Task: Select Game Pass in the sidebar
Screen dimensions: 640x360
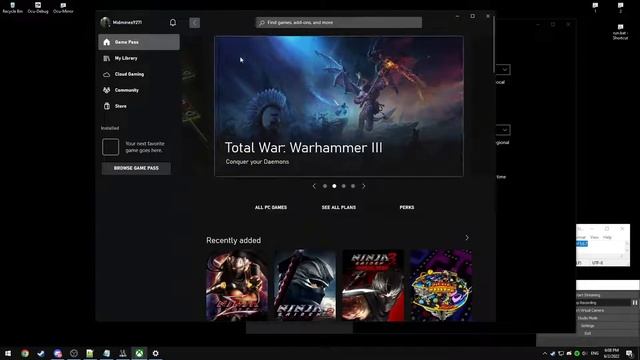Action: pos(139,42)
